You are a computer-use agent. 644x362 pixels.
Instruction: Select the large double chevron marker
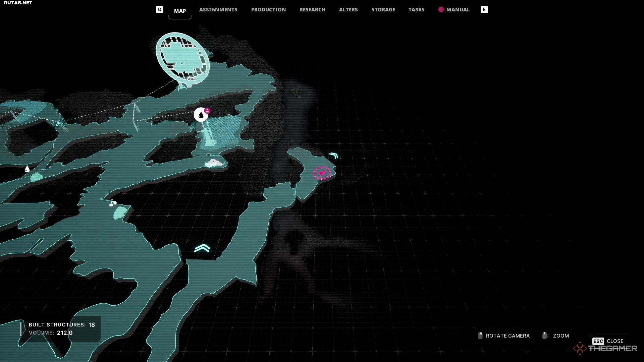pos(202,248)
